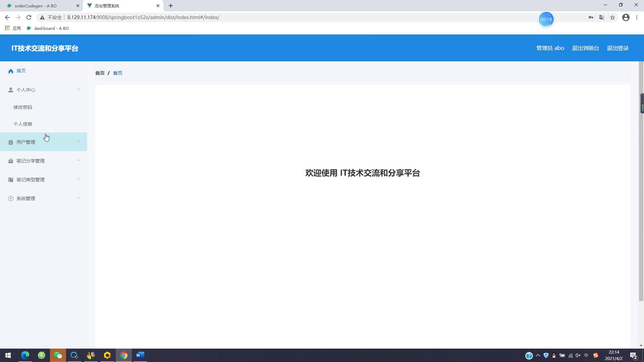Open the password key icon in address bar
The width and height of the screenshot is (644, 362).
pyautogui.click(x=591, y=17)
